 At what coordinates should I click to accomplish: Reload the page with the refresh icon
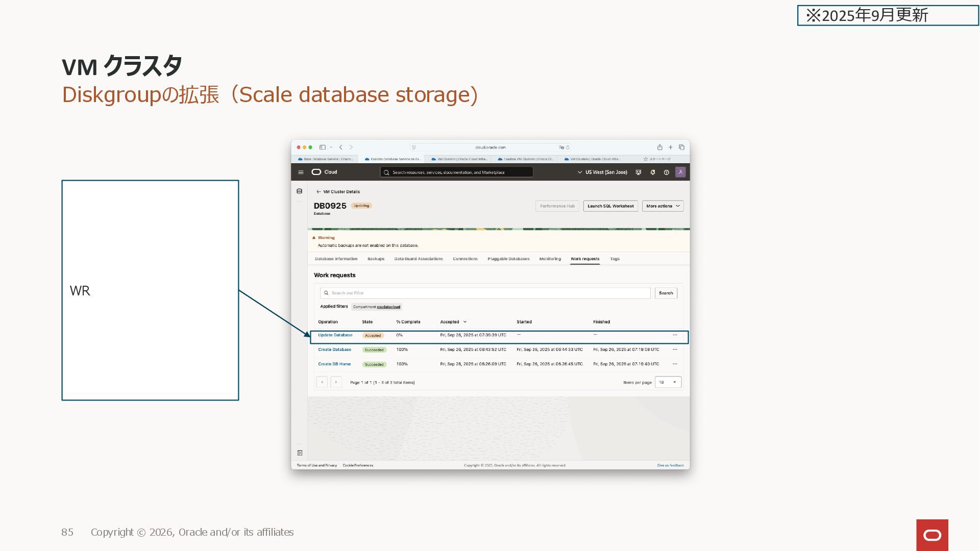click(x=568, y=147)
